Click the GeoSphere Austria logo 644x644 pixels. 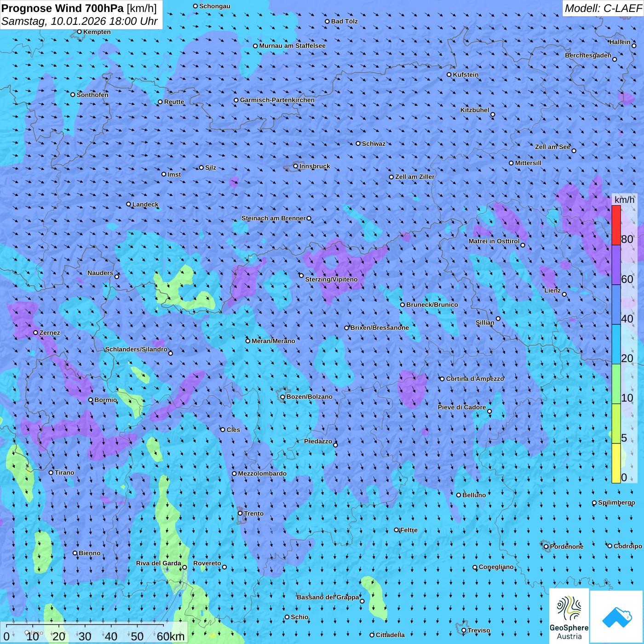coord(569,617)
